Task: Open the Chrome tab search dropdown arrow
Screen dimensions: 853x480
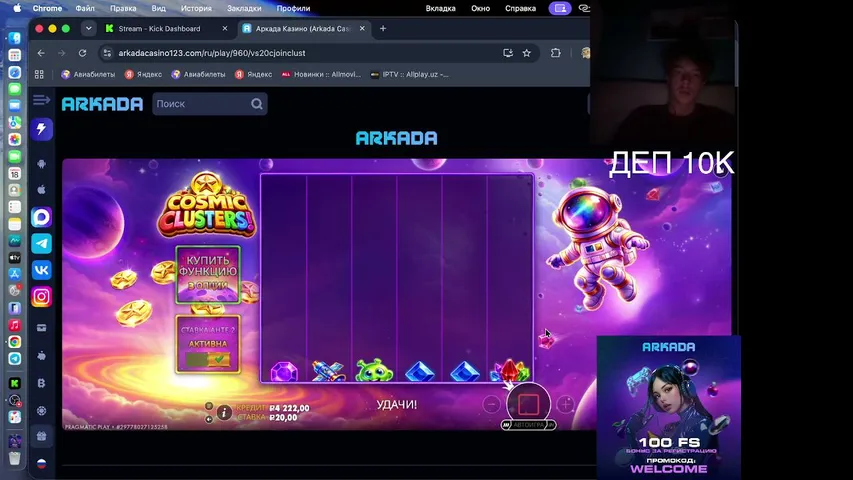Action: pos(89,28)
